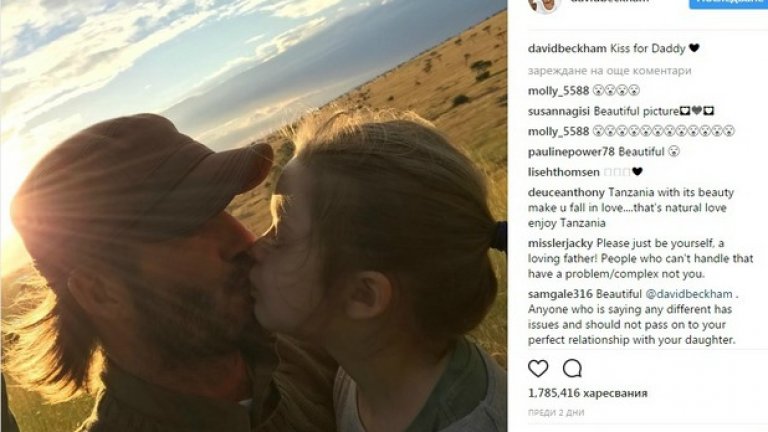Click the heart like icon
Screen dimensions: 768x432
pos(538,368)
